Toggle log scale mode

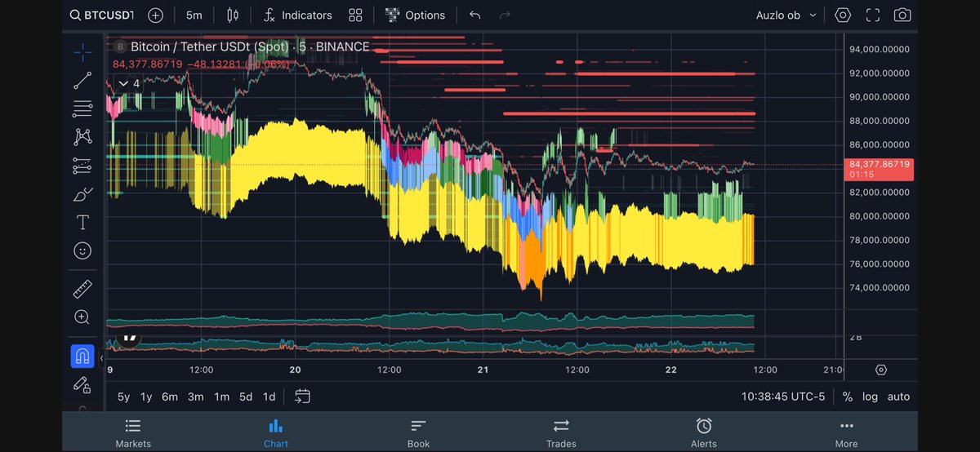click(871, 397)
